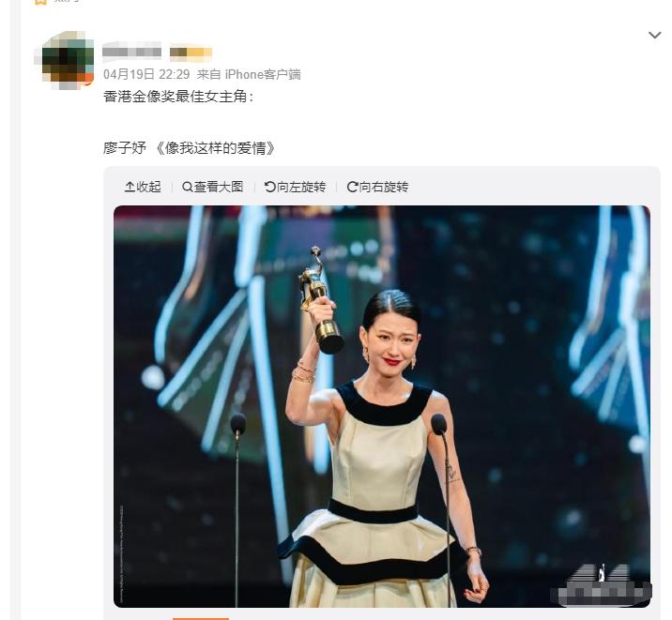Image resolution: width=672 pixels, height=620 pixels.
Task: Click the counterclockwise rotate arrow icon
Action: pyautogui.click(x=270, y=187)
